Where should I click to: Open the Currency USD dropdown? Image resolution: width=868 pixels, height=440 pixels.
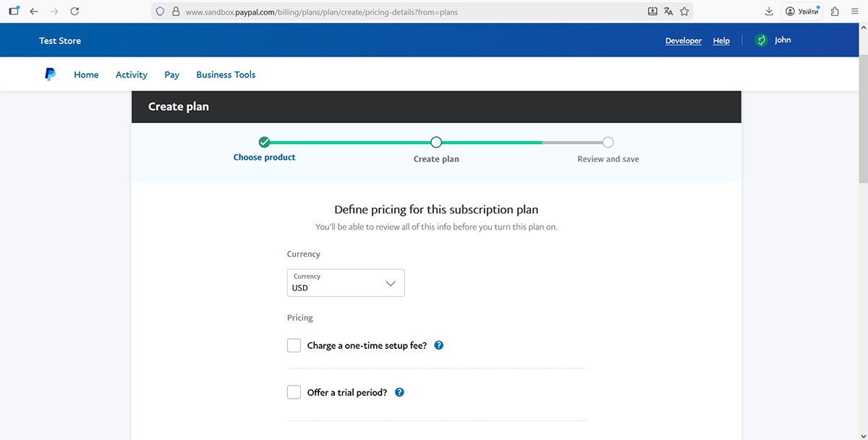pyautogui.click(x=346, y=283)
